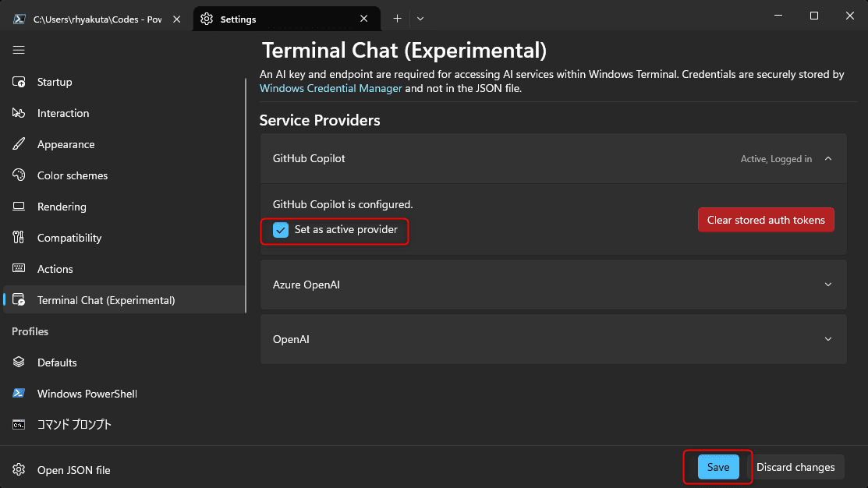Viewport: 868px width, 488px height.
Task: Open コマンド プロンプト profile settings
Action: (x=124, y=424)
